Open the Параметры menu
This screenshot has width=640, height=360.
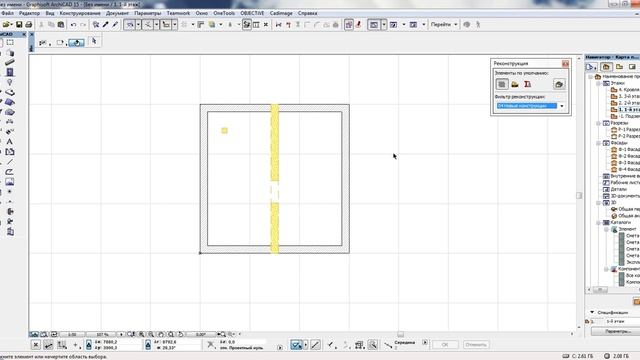pos(147,13)
